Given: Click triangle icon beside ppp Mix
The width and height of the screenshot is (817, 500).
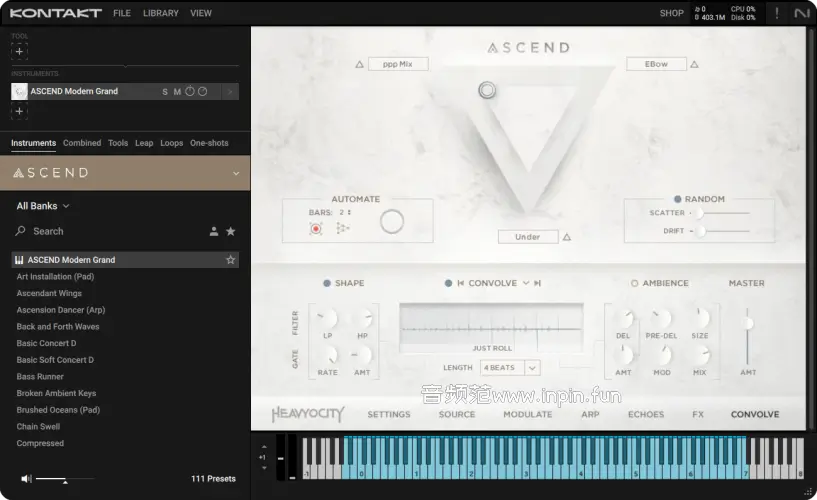Looking at the screenshot, I should click(x=359, y=65).
